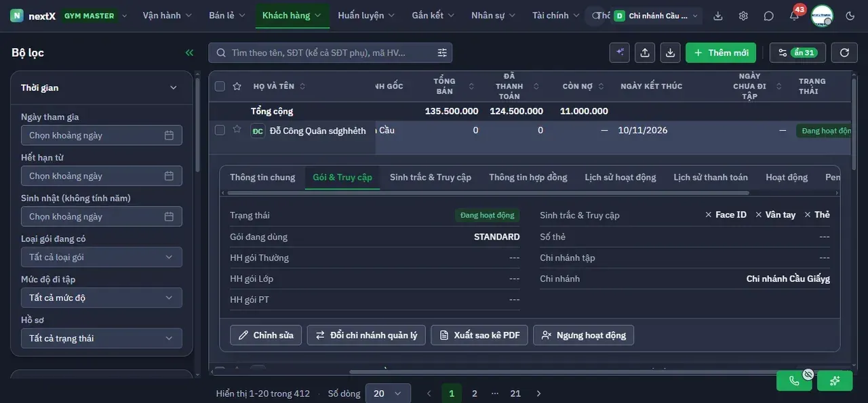868x403 pixels.
Task: Switch to the Thông tin hợp đồng tab
Action: click(528, 177)
